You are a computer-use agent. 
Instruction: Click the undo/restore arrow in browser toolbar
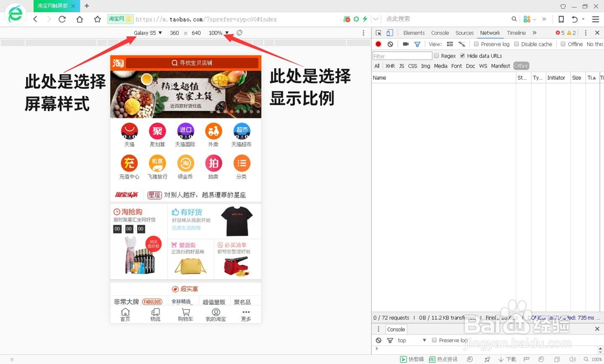click(x=574, y=19)
